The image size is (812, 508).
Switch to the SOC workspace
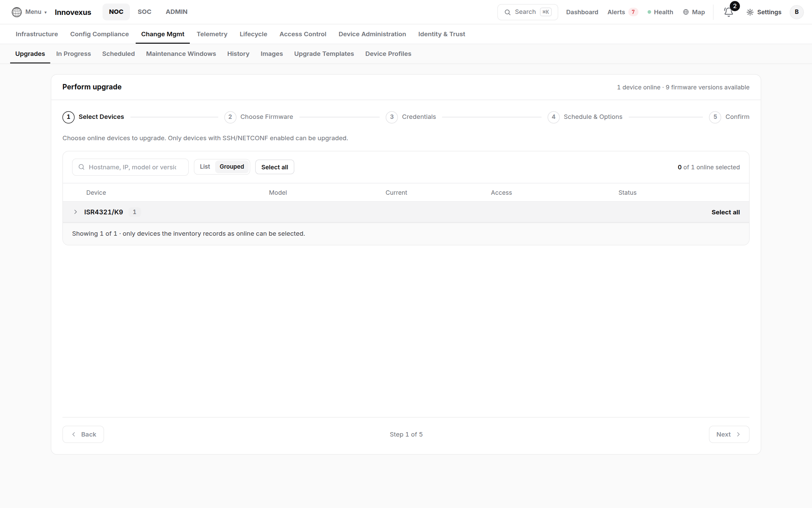pos(144,12)
